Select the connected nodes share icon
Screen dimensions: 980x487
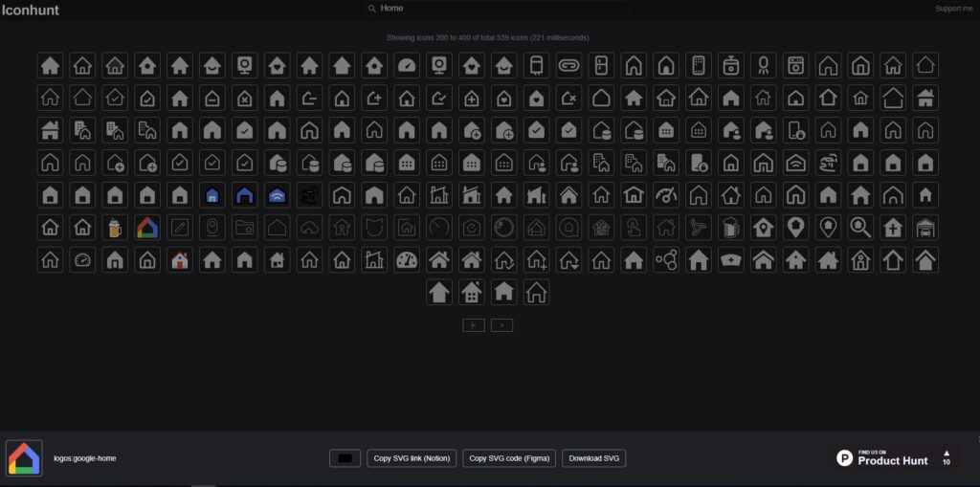click(666, 259)
